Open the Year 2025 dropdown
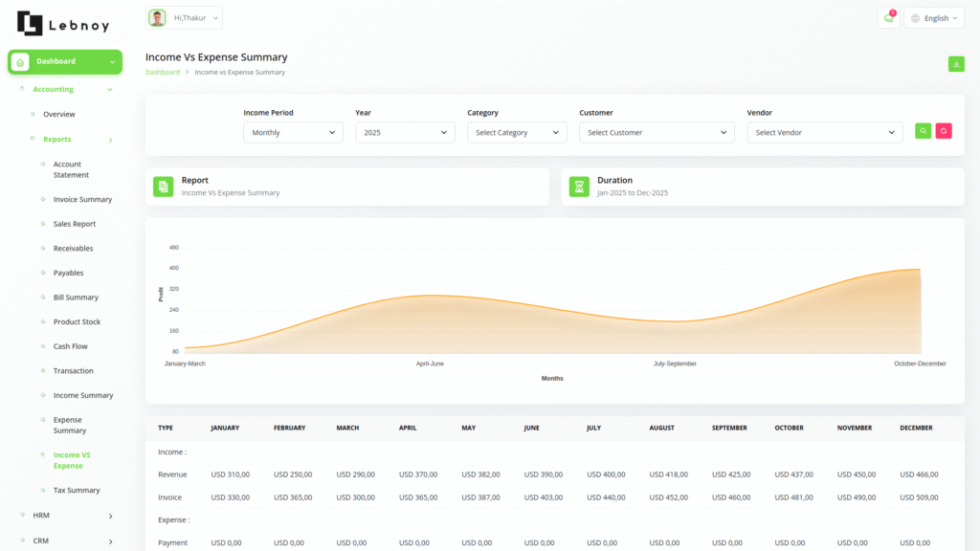 (x=405, y=133)
